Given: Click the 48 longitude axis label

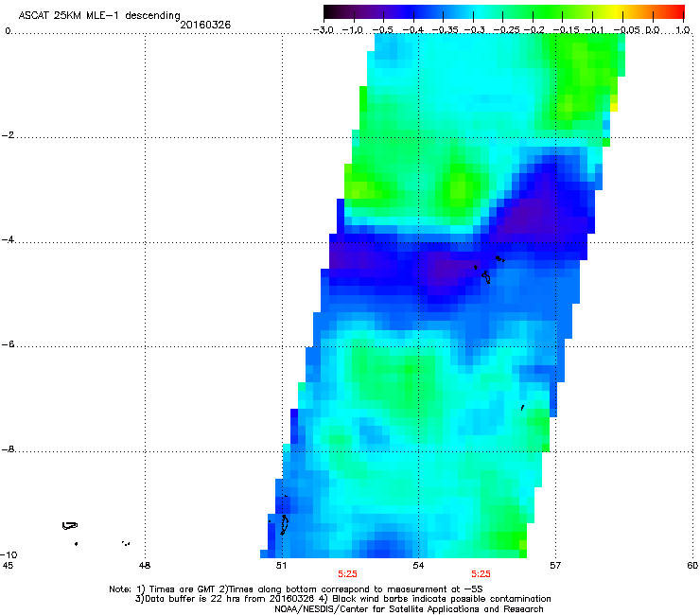Looking at the screenshot, I should [x=145, y=566].
